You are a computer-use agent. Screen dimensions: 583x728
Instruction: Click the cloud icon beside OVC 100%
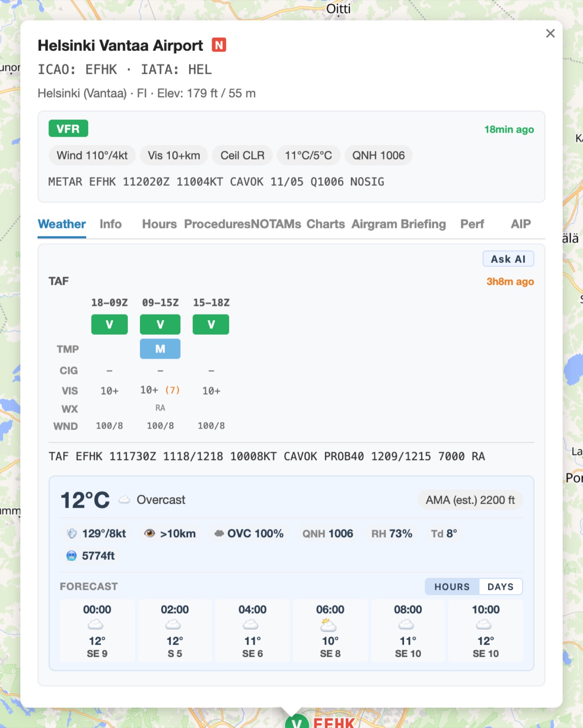click(x=219, y=534)
